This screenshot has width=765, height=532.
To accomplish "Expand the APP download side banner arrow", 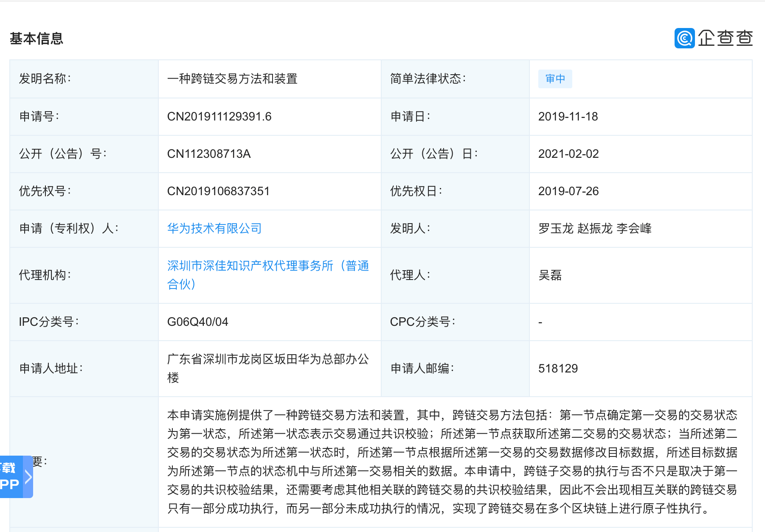I will click(x=28, y=477).
